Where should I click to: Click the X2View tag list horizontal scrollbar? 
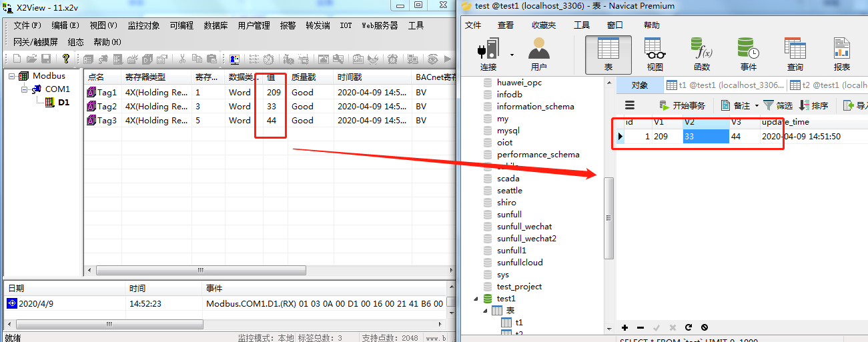[x=199, y=271]
